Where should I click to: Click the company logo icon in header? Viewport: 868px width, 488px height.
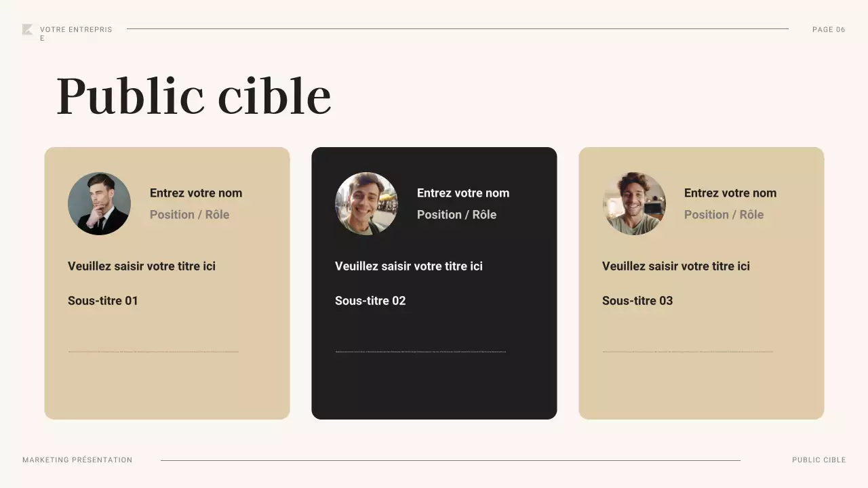click(x=27, y=29)
